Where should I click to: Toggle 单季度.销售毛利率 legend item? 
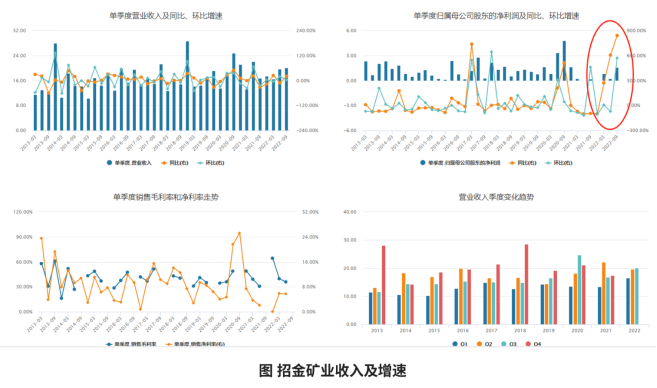coord(131,344)
